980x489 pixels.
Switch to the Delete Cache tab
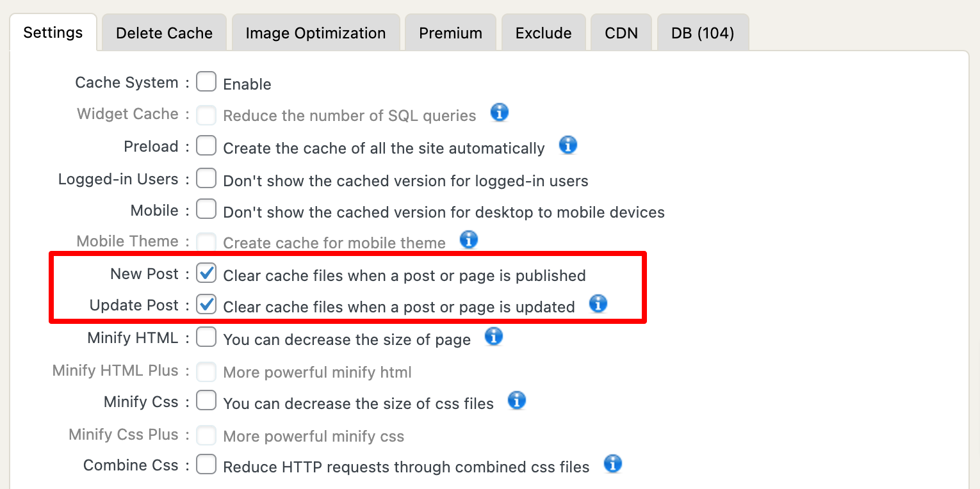coord(164,33)
